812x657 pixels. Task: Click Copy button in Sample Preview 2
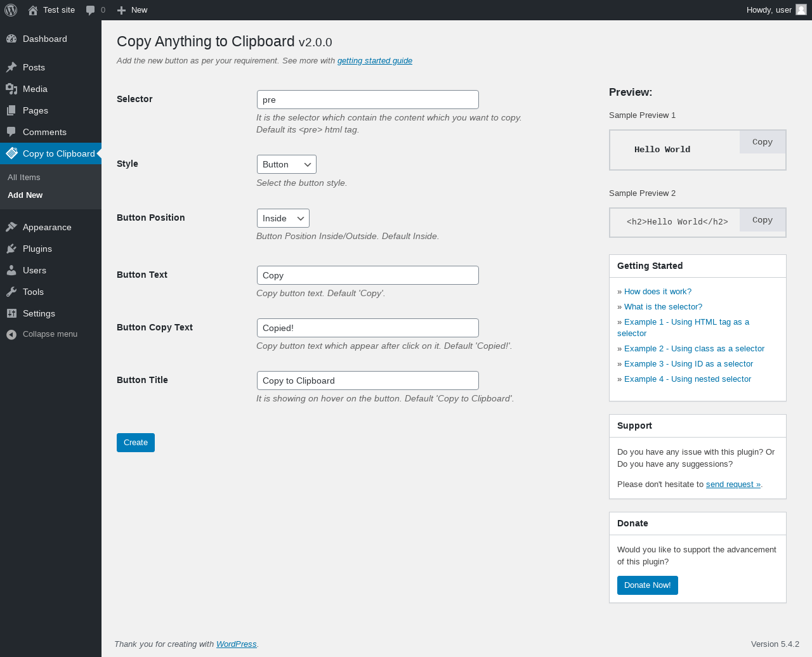763,220
